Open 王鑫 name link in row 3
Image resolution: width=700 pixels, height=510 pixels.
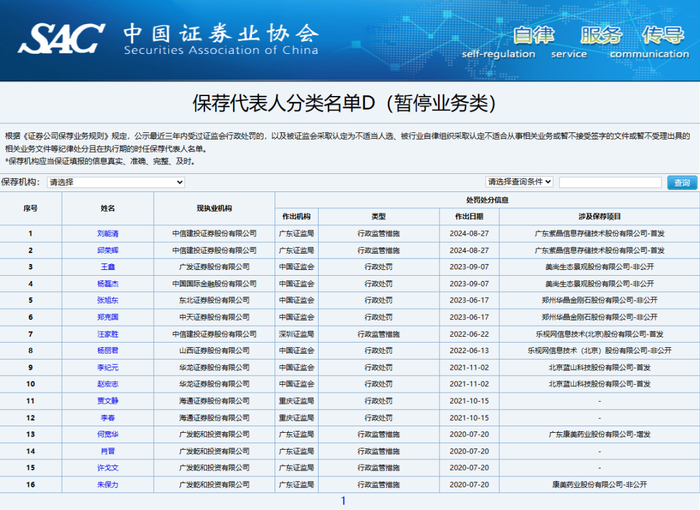click(107, 267)
